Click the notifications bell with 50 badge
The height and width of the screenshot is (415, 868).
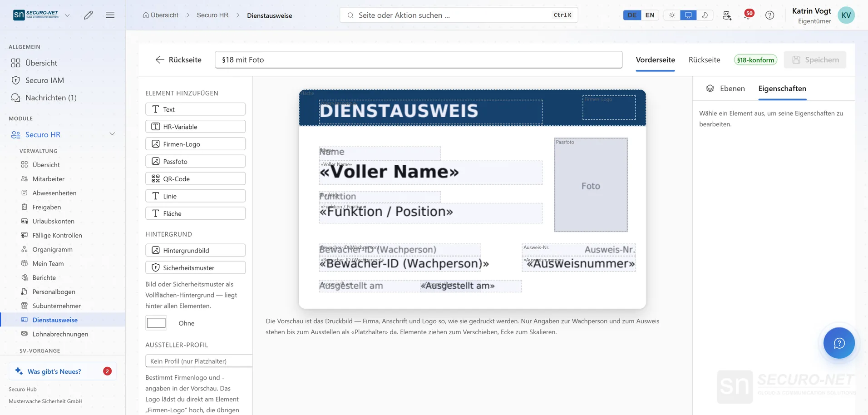748,15
